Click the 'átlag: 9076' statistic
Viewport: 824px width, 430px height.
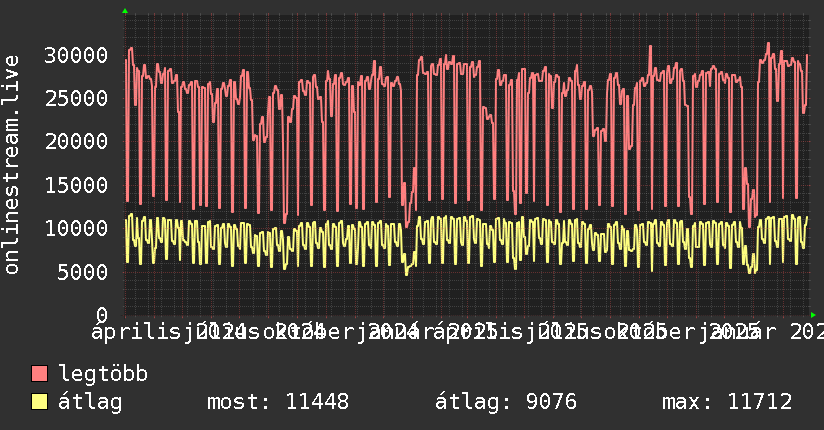(x=506, y=402)
